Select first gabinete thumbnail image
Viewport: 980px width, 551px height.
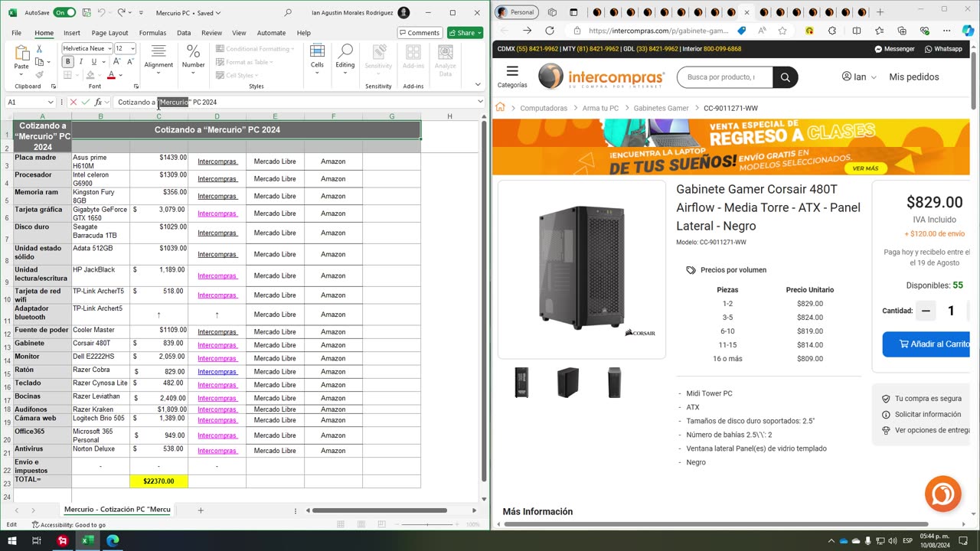tap(521, 382)
